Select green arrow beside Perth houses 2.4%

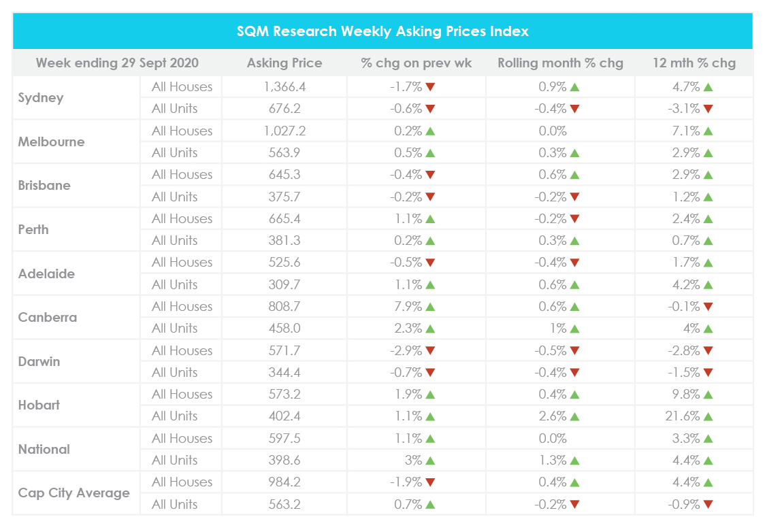[x=708, y=219]
